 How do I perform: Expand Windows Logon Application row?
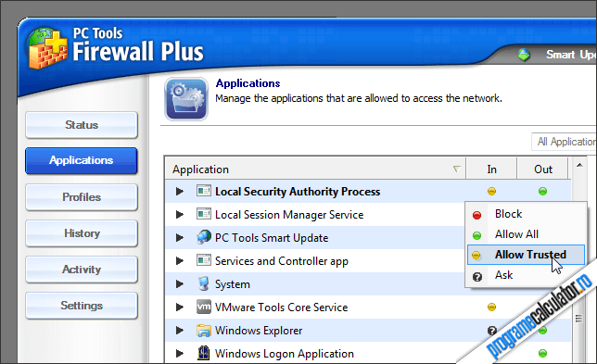[x=180, y=354]
